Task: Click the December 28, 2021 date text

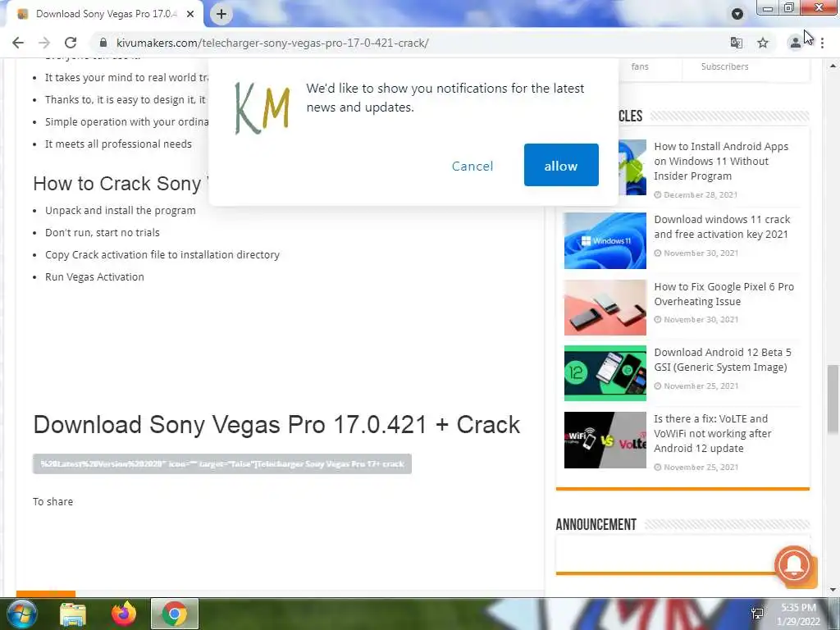Action: (x=701, y=194)
